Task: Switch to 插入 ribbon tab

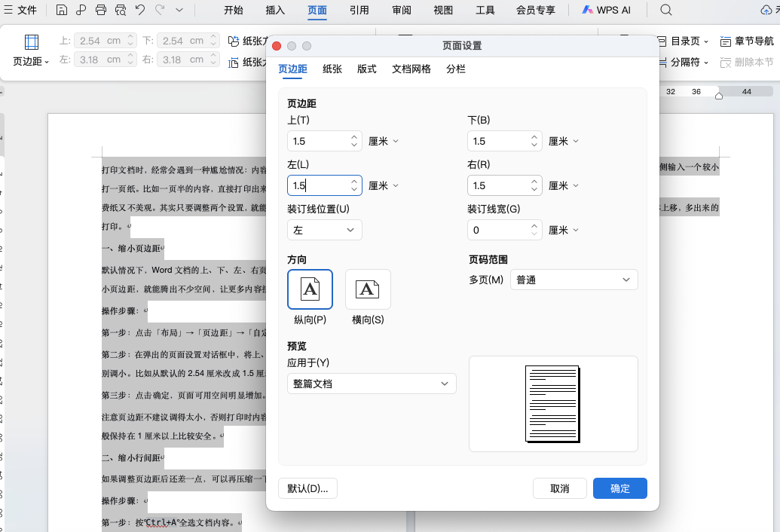Action: [275, 10]
